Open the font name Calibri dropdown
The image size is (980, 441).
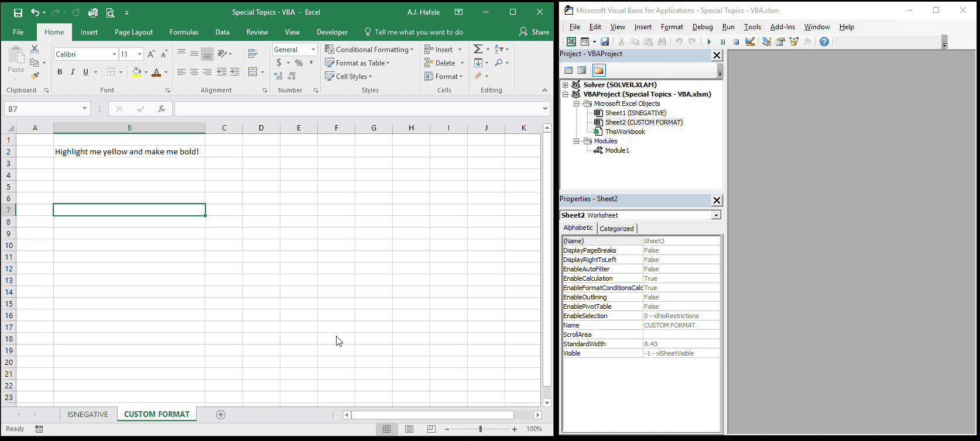click(x=114, y=54)
